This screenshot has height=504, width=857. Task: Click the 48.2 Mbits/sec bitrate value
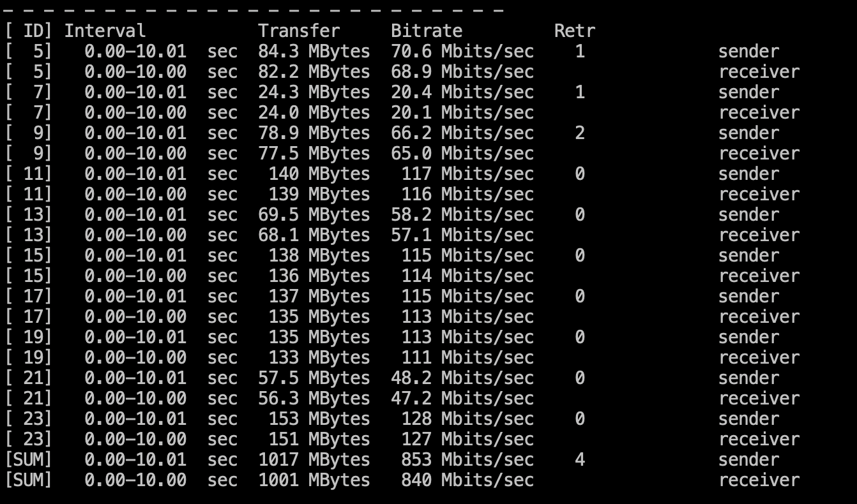[x=462, y=378]
